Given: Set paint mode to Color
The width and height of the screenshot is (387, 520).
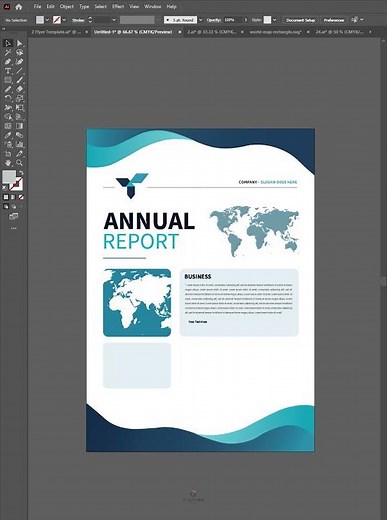Looking at the screenshot, I should 6,197.
